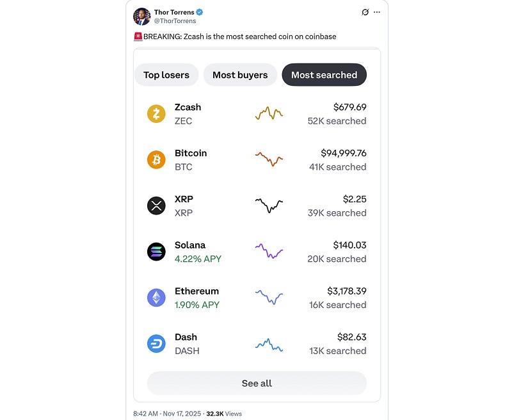Click the Dash blue logo icon
The height and width of the screenshot is (420, 512).
click(x=156, y=344)
